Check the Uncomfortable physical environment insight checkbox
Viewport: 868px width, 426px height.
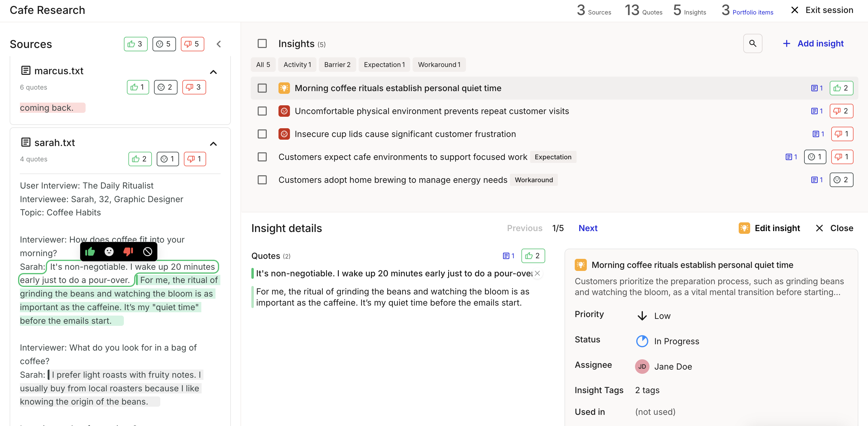(262, 111)
